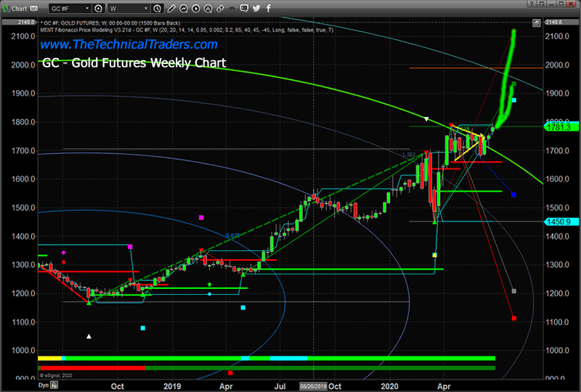Click the pop-out window button
Screen dimensions: 581x392
[542, 4]
